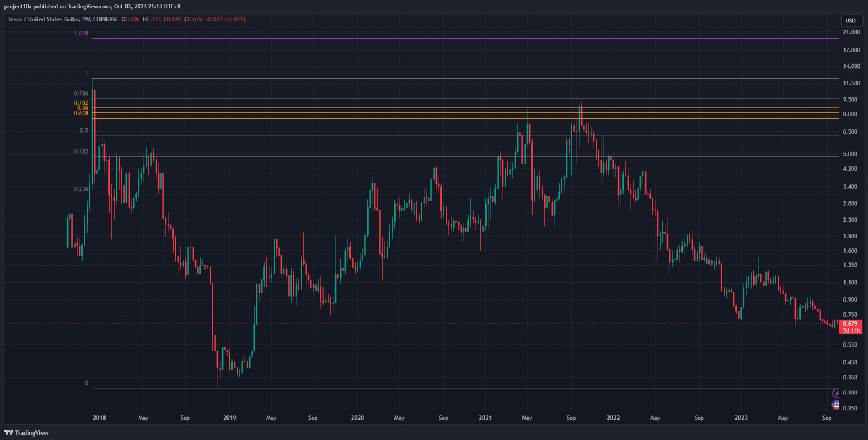Select the 0 level Fibonacci baseline label

(x=87, y=383)
